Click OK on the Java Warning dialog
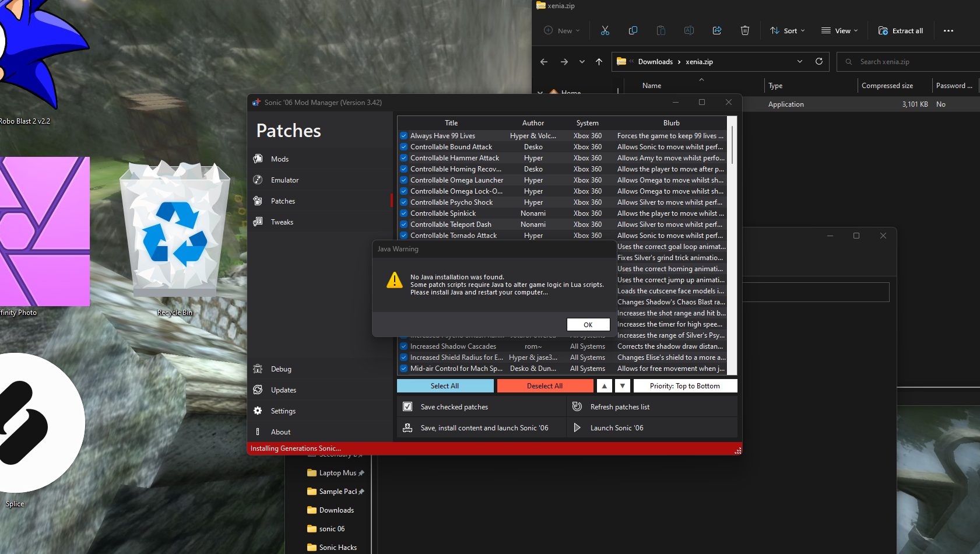Image resolution: width=980 pixels, height=554 pixels. point(588,324)
